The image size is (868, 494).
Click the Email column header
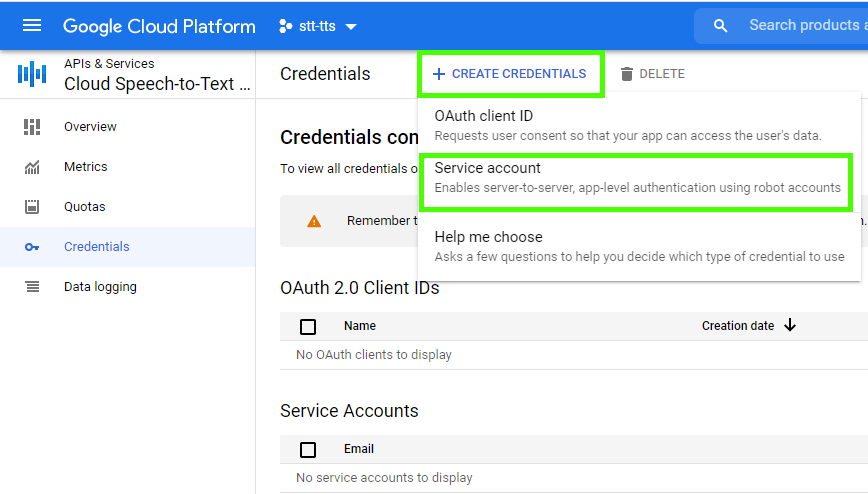[359, 449]
